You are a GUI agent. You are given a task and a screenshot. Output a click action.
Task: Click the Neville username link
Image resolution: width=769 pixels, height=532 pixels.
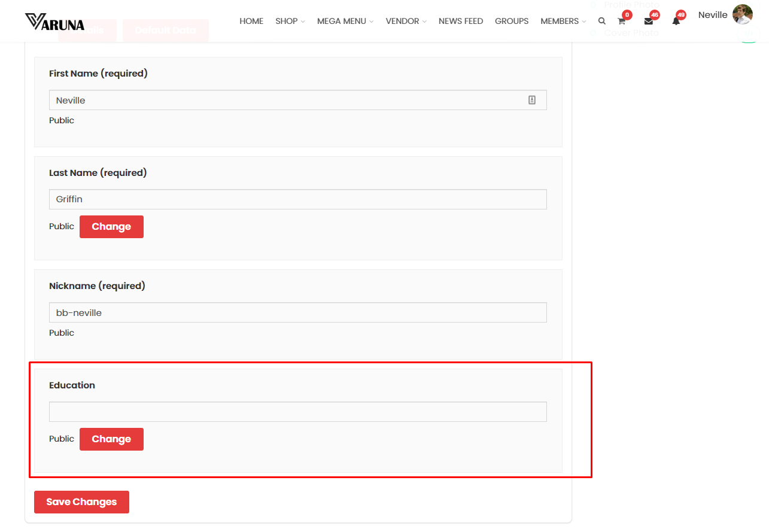pos(713,15)
